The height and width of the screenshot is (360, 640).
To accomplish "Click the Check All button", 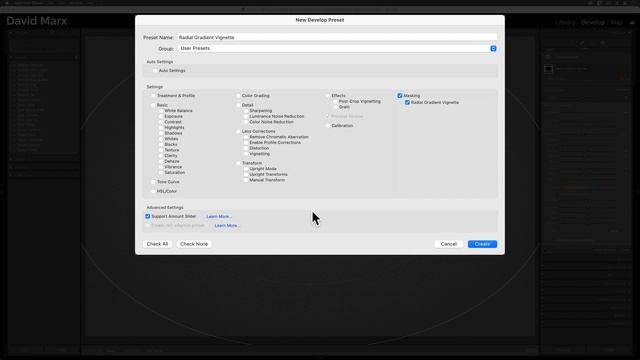I will click(157, 244).
